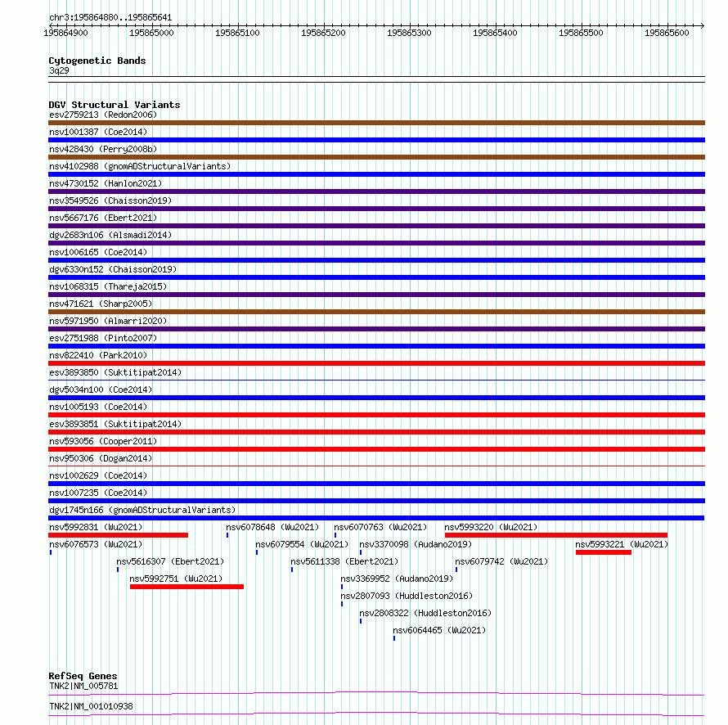
Task: Open nsv1068315 (Thareja2015) variant
Action: tap(108, 286)
